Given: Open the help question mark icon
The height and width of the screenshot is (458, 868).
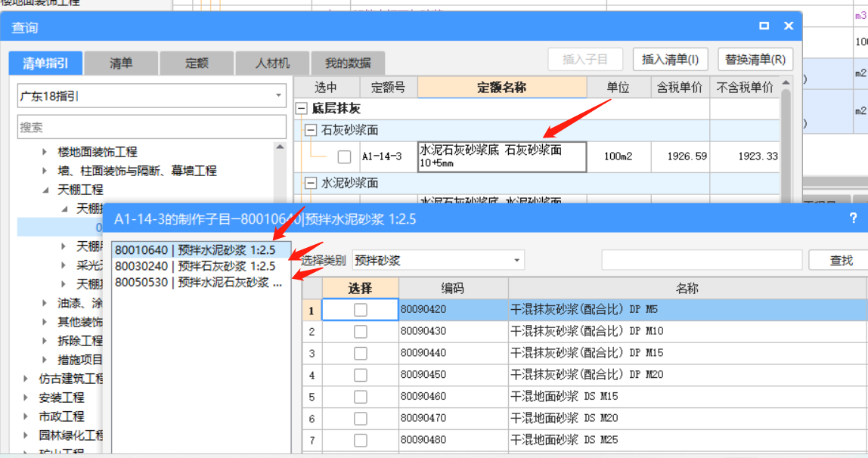Looking at the screenshot, I should tap(853, 218).
